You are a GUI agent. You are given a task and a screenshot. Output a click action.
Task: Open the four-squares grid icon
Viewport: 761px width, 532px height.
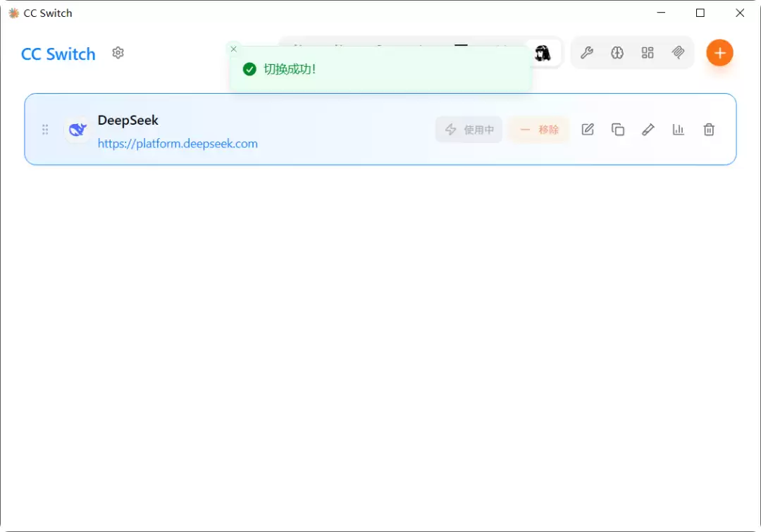pos(648,52)
